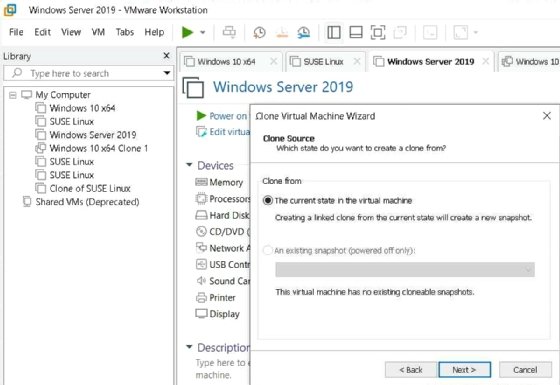Switch to the Windows 10 x64 tab
Viewport: 560px width, 385px height.
coord(226,62)
